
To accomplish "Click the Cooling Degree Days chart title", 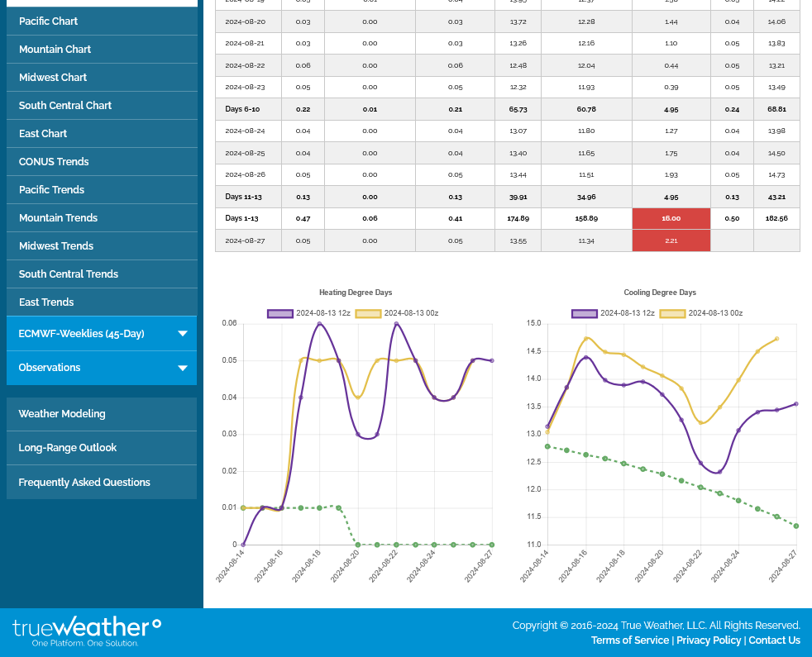I will 660,293.
